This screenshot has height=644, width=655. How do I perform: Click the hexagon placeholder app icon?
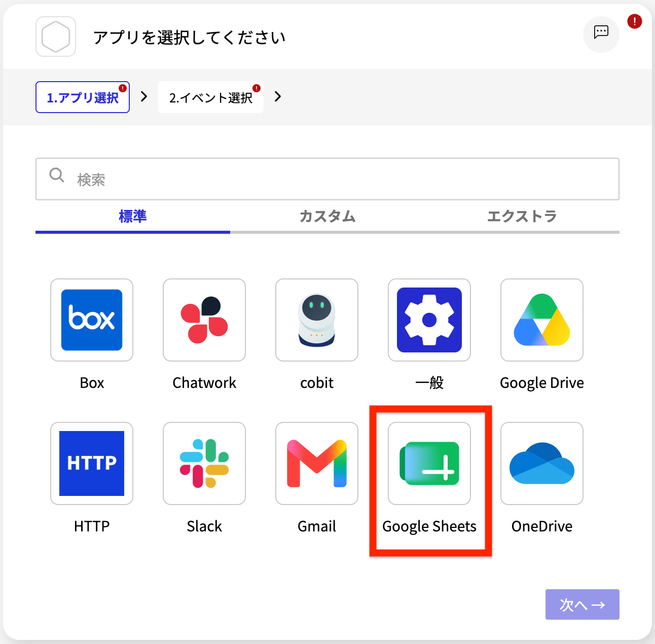click(56, 37)
